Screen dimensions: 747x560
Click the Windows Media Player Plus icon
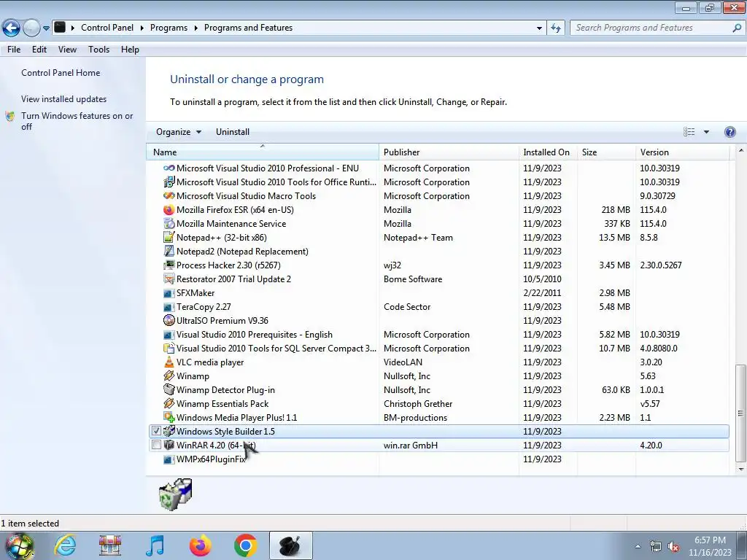click(169, 417)
